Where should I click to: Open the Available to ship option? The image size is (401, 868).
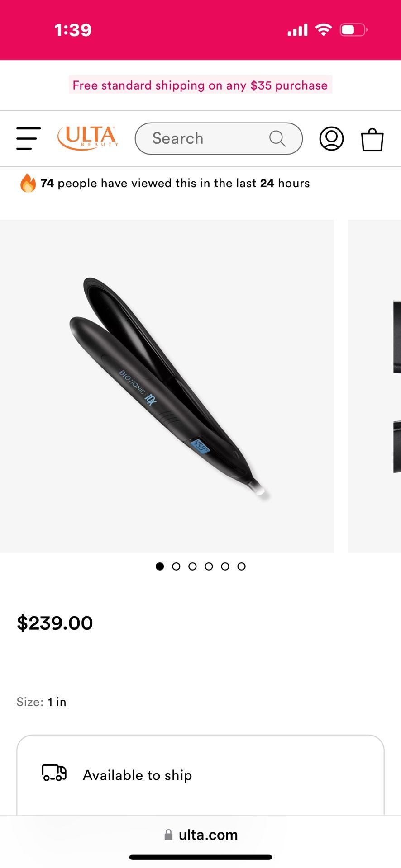(200, 775)
